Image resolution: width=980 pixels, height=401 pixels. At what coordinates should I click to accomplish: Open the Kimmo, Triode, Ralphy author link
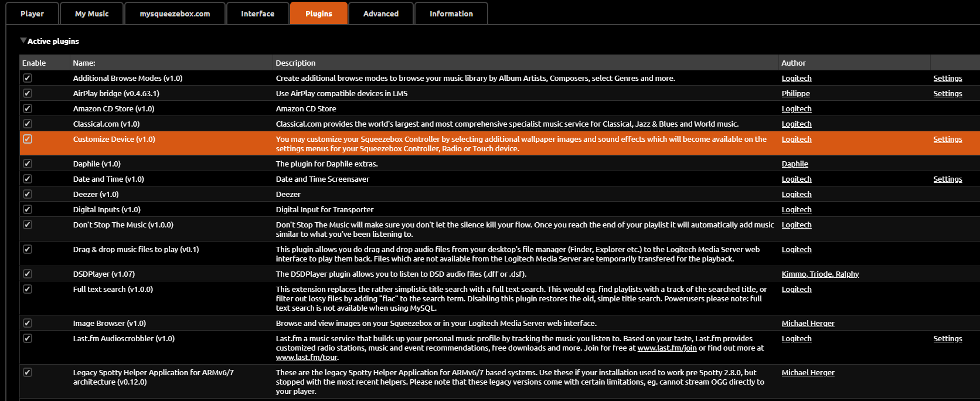point(821,274)
